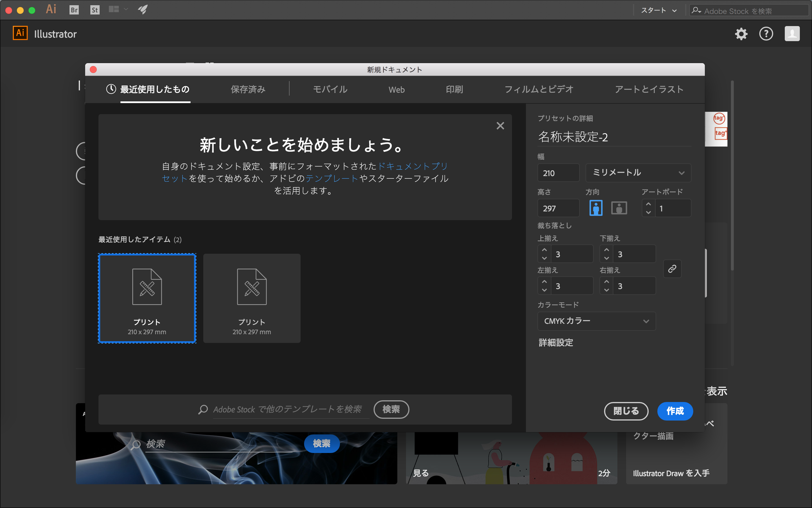Click the GPU performance rocket icon

point(143,9)
